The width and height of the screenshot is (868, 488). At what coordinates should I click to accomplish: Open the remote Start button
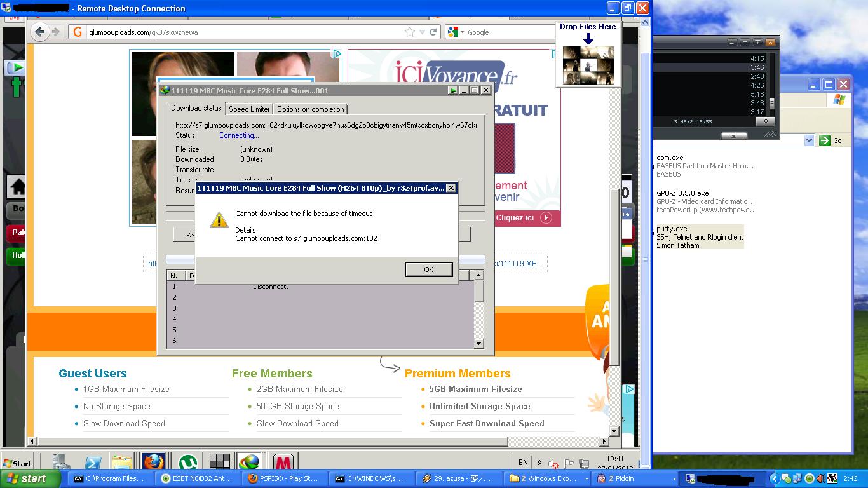click(x=17, y=463)
